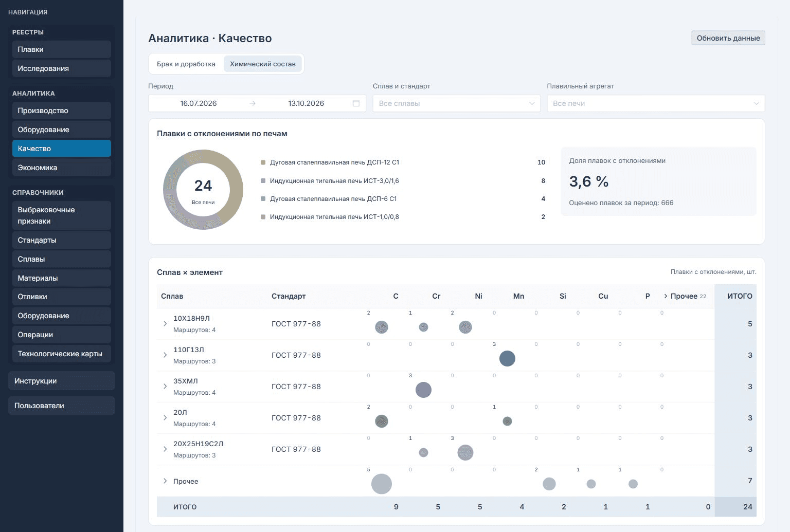Viewport: 790px width, 532px height.
Task: Switch to the Брак и доработка tab
Action: 186,64
